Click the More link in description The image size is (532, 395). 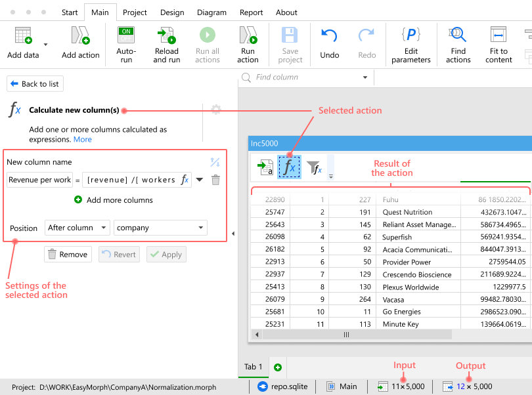point(83,139)
